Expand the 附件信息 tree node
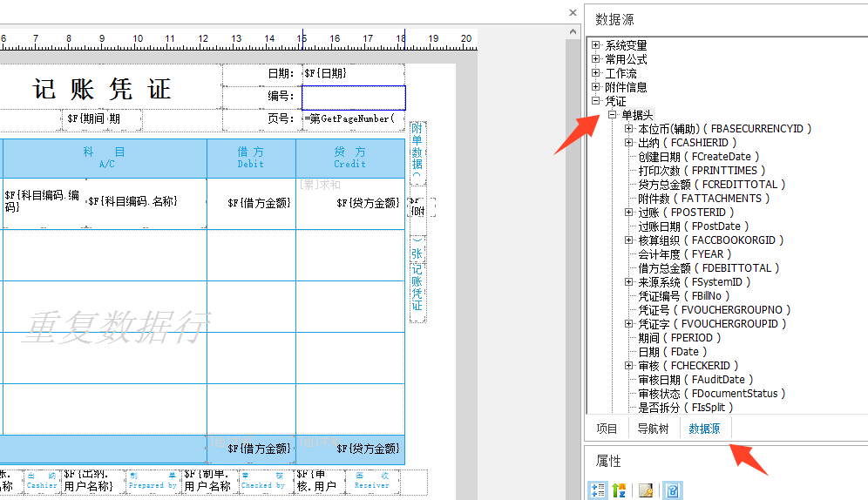The image size is (868, 500). coord(595,86)
